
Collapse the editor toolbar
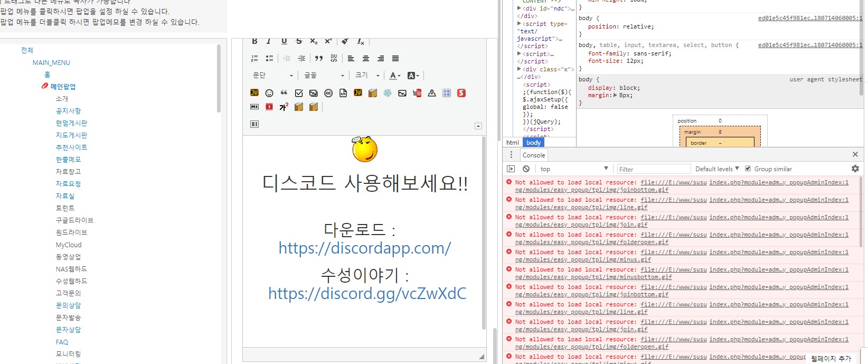(478, 126)
